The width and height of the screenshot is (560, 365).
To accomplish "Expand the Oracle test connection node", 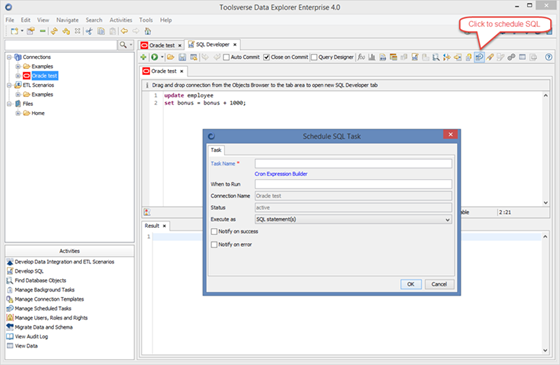I will 18,76.
